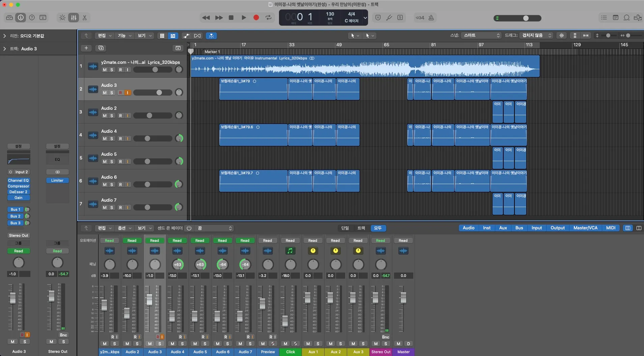Mute the Audio 3 track header
This screenshot has height=356, width=644.
[105, 93]
